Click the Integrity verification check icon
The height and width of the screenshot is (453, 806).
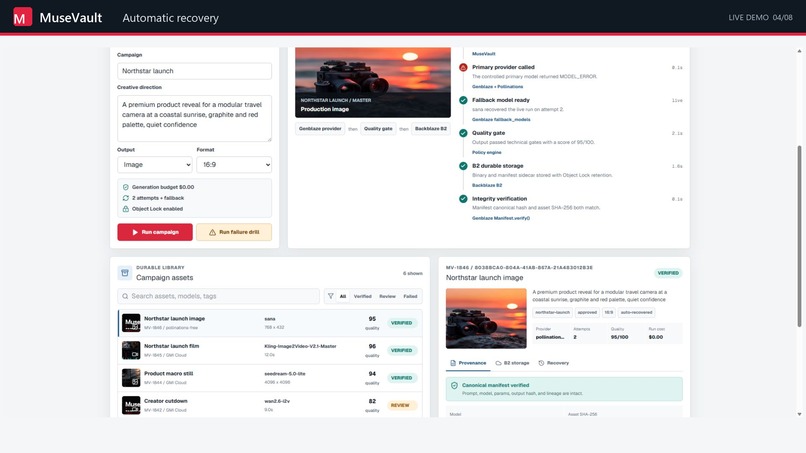click(463, 199)
